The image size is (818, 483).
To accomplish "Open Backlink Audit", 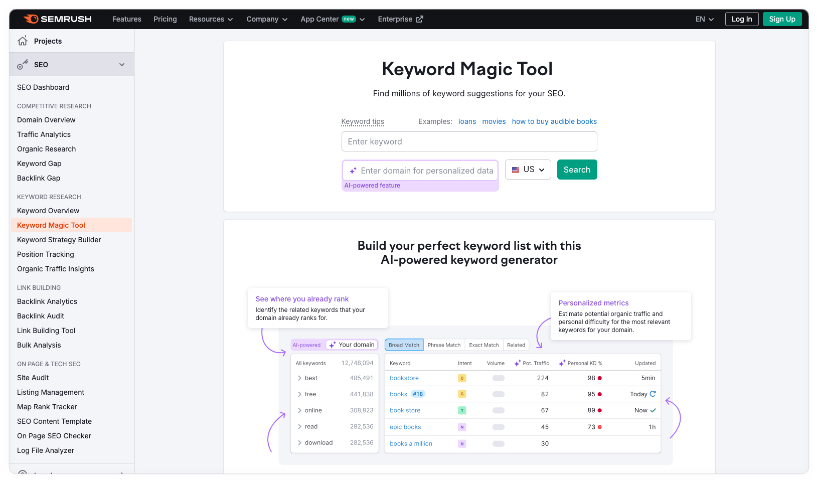I will coord(40,316).
